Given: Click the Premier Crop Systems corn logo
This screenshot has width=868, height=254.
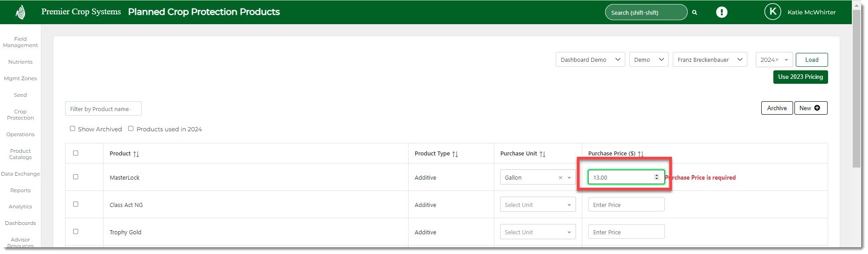Looking at the screenshot, I should click(20, 12).
